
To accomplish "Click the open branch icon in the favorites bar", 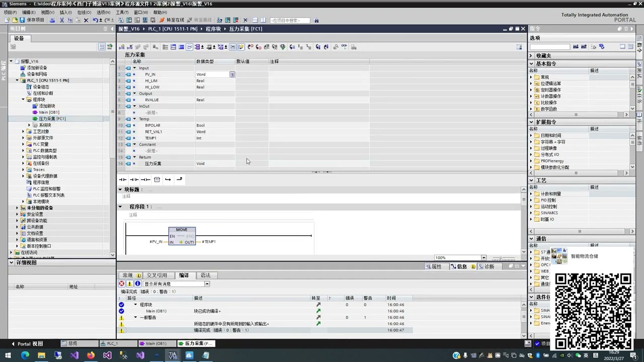I will click(168, 179).
